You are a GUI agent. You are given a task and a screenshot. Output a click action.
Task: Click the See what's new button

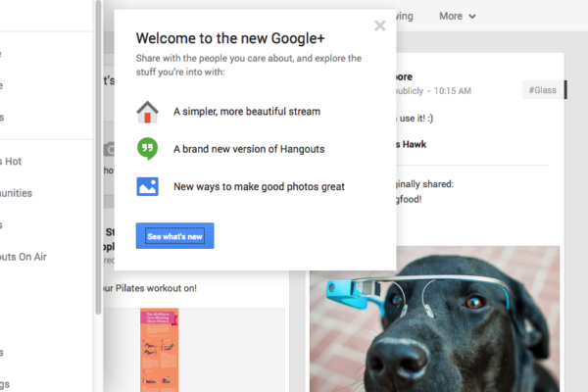175,236
